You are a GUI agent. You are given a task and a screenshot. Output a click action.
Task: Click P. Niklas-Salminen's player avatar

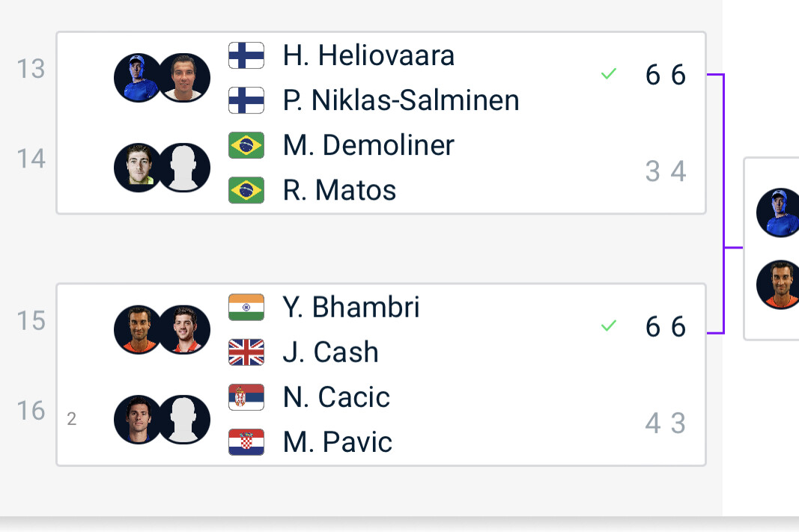click(184, 78)
